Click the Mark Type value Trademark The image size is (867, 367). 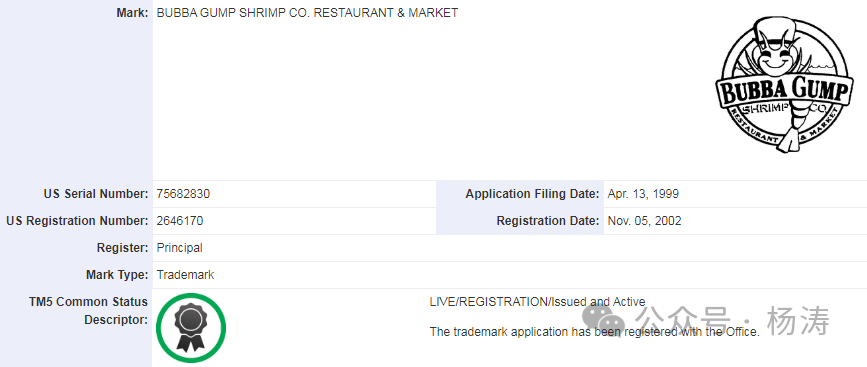pos(185,275)
